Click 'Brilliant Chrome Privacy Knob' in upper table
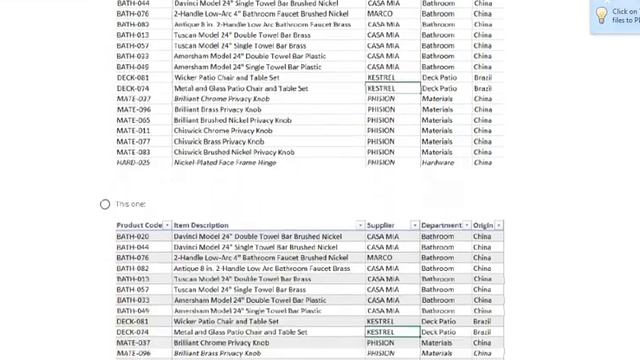This screenshot has height=360, width=640. [222, 99]
